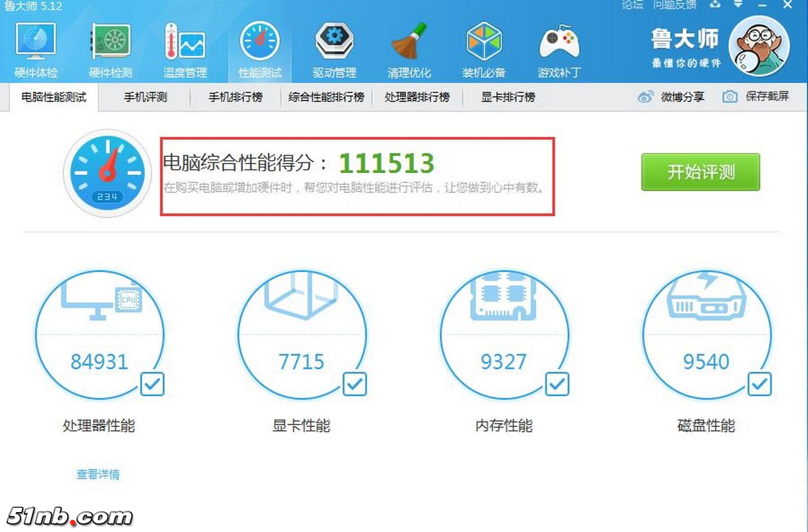Toggle the checkmark under 处理器性能 score
The image size is (808, 532).
point(152,384)
